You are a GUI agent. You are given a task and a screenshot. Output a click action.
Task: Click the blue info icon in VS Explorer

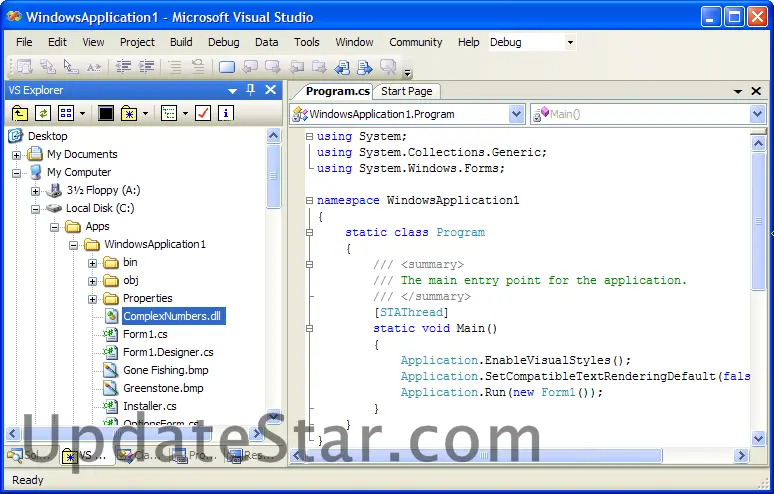(226, 114)
